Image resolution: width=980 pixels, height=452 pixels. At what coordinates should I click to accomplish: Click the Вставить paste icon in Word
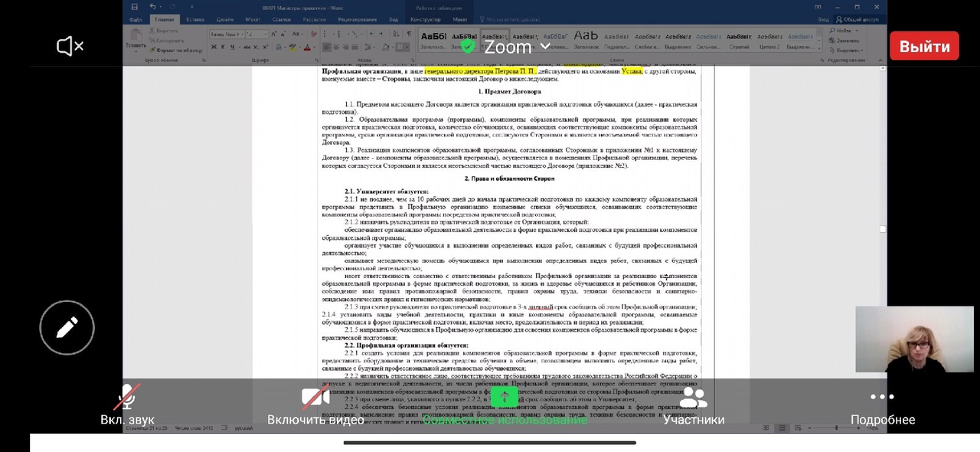pyautogui.click(x=136, y=38)
